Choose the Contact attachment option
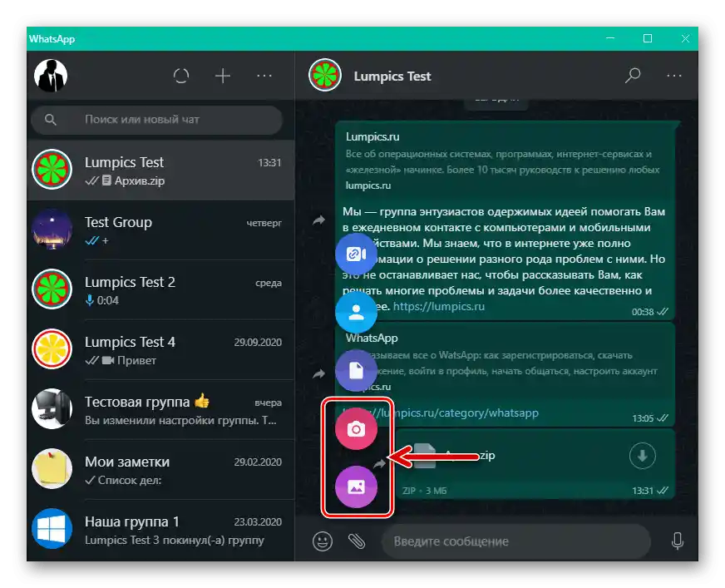This screenshot has width=725, height=588. pos(356,312)
